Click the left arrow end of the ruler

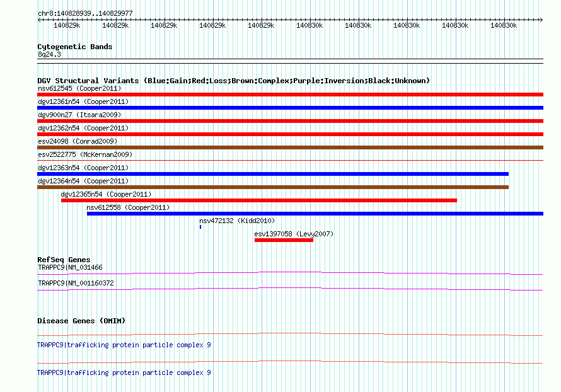coord(39,20)
